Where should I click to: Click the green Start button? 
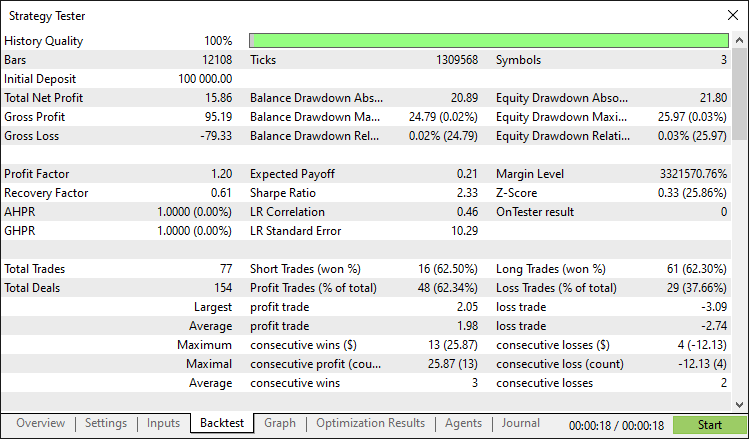pos(710,425)
